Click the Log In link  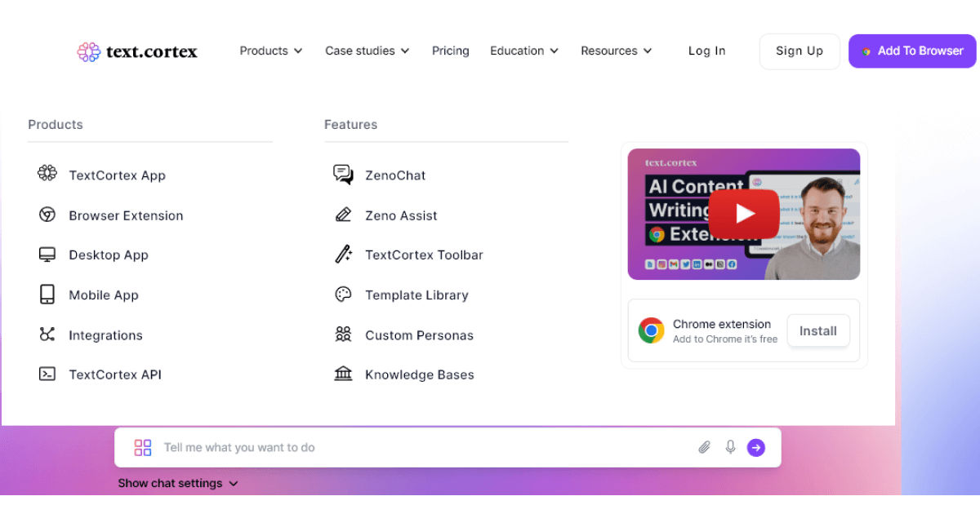tap(706, 51)
